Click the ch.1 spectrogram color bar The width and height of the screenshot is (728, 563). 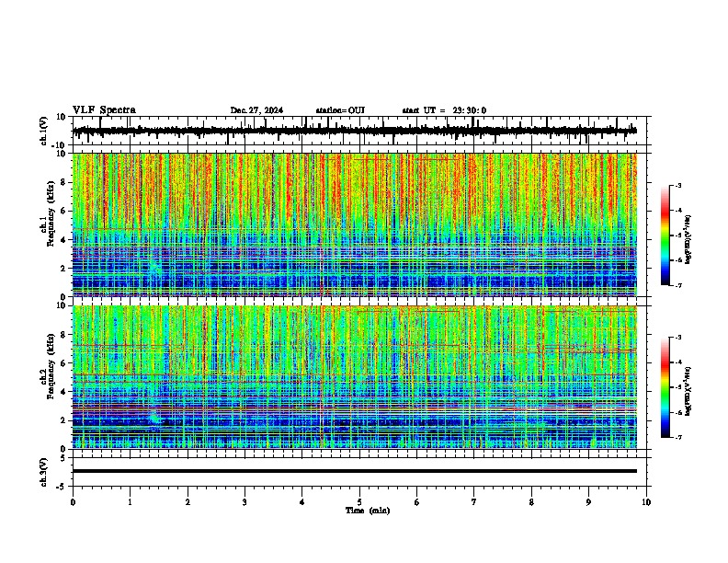click(665, 236)
